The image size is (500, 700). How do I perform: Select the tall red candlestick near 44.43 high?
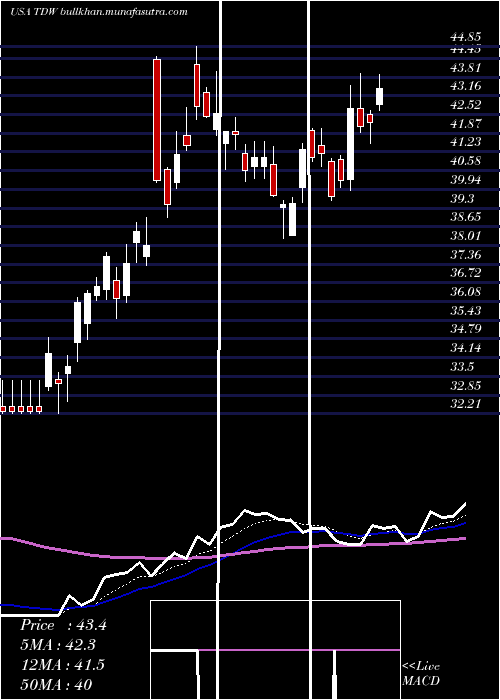pyautogui.click(x=157, y=120)
